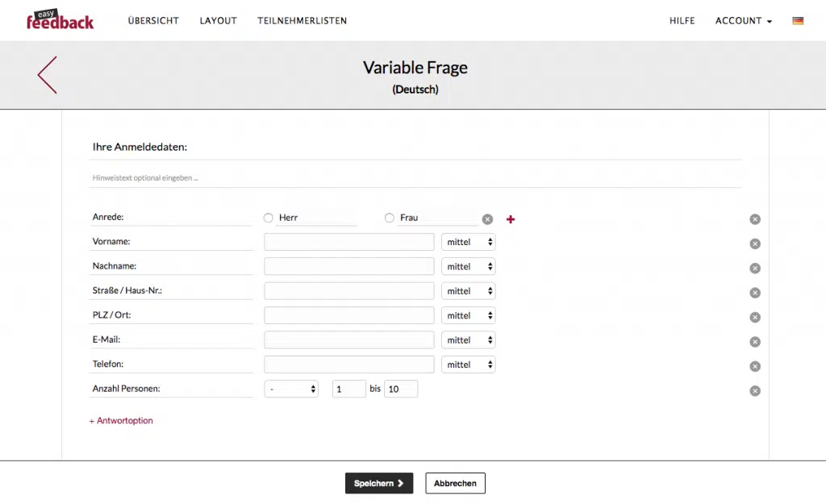Screen dimensions: 826x504
Task: Edit the Nachname label
Action: pyautogui.click(x=171, y=266)
